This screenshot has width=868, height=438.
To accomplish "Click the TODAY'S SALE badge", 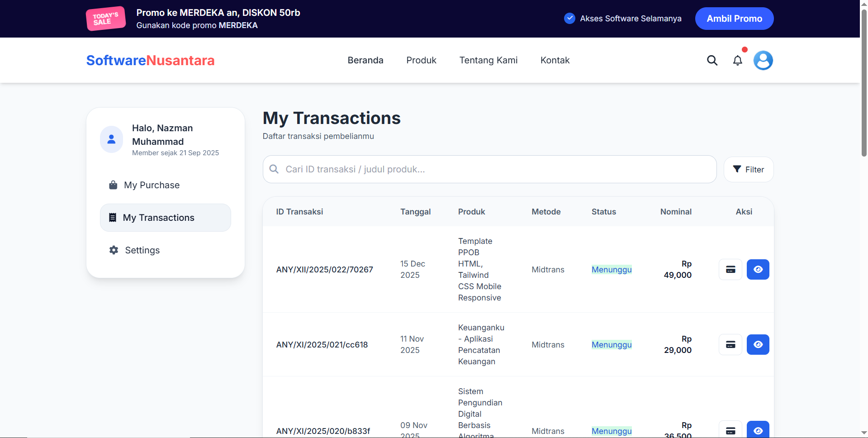I will click(106, 19).
